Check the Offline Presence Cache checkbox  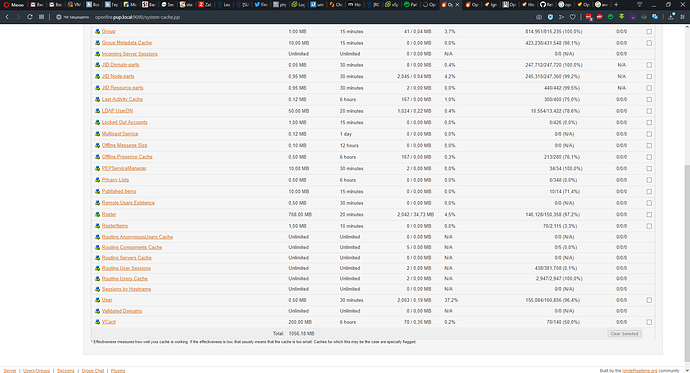tap(649, 157)
